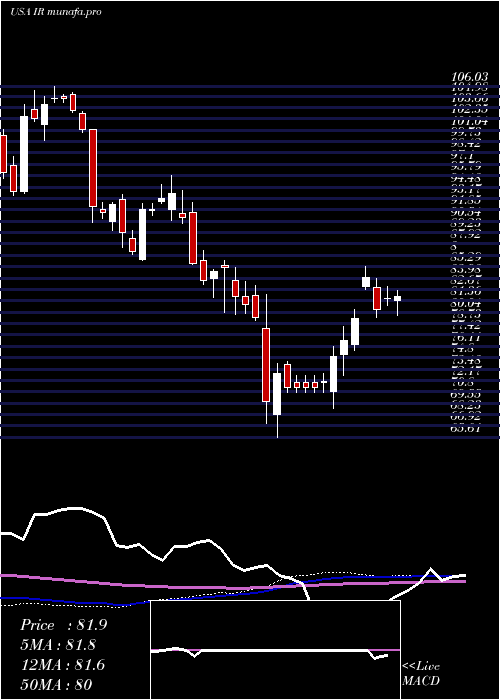Image resolution: width=500 pixels, height=700 pixels.
Task: Click inside the MACD inset chart panel
Action: (x=275, y=650)
